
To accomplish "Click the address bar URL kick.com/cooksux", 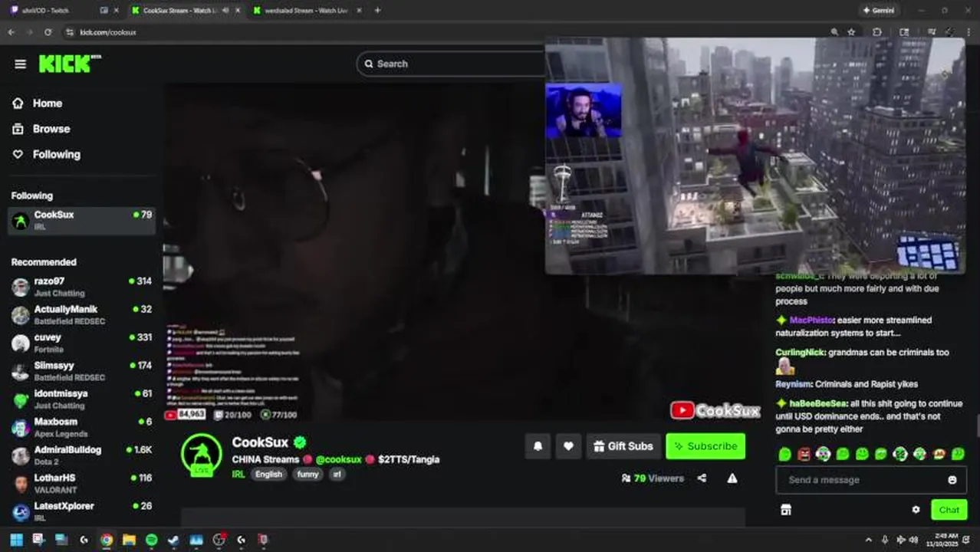I will coord(108,32).
